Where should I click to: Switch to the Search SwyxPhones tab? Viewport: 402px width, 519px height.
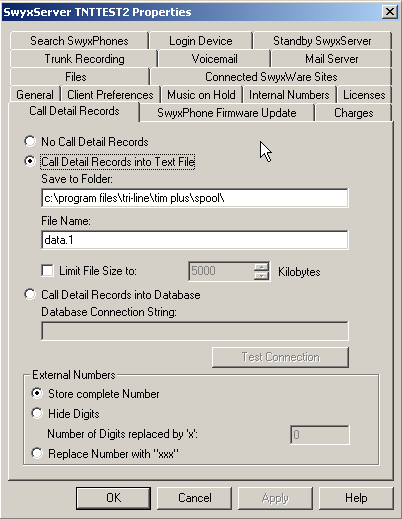[79, 41]
